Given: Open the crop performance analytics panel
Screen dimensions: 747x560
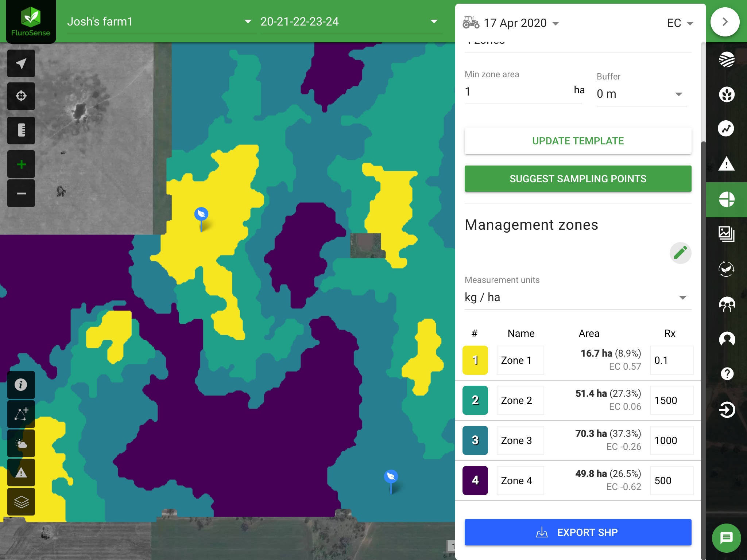Looking at the screenshot, I should point(726,128).
